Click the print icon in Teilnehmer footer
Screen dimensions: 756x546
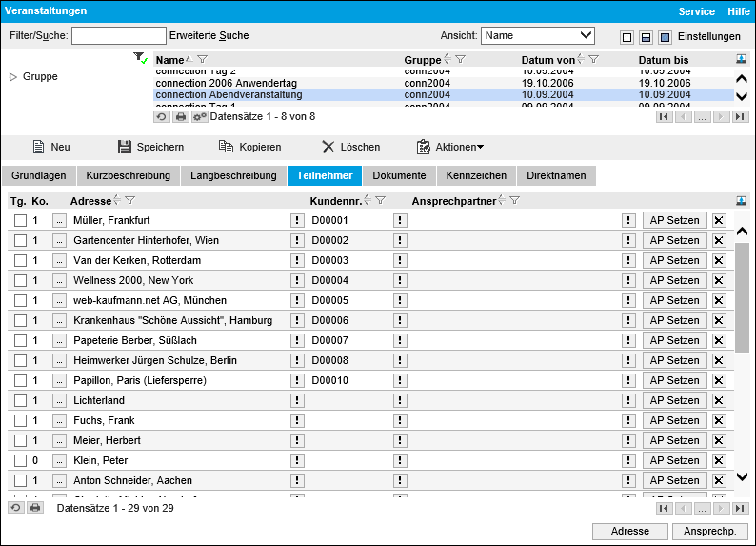(x=35, y=508)
